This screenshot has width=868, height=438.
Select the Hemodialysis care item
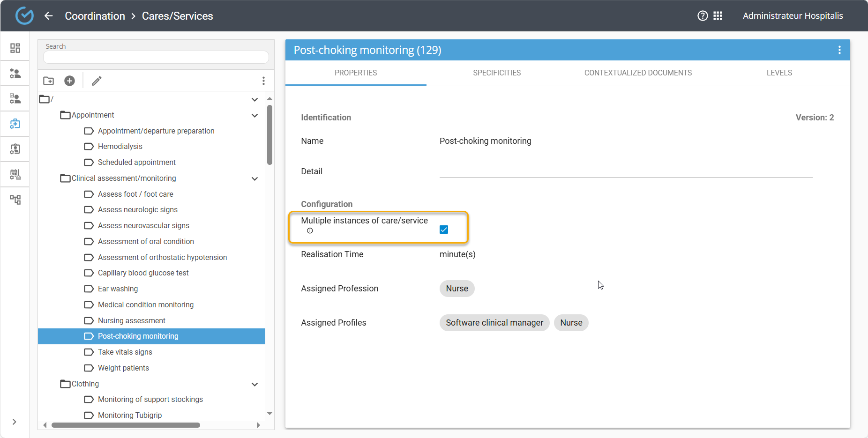[x=120, y=147]
